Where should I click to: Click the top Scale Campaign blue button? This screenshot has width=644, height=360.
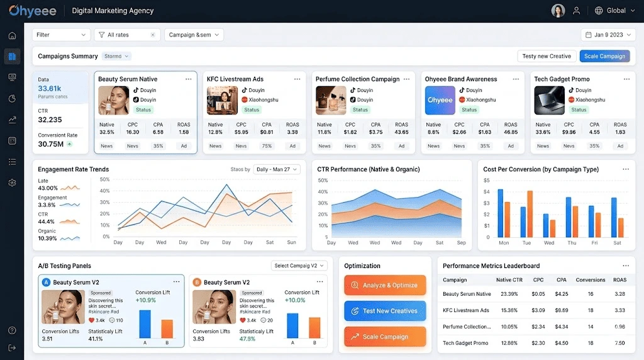tap(604, 56)
